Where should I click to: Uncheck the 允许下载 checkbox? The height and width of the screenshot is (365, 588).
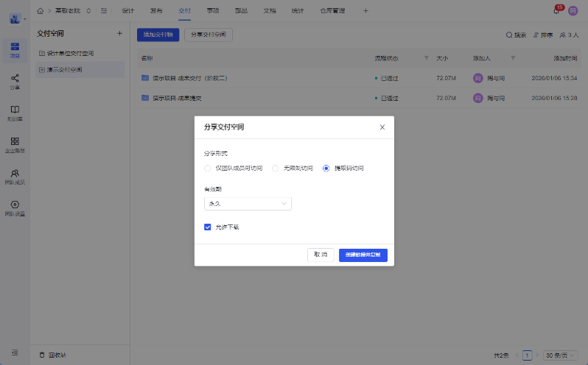tap(208, 227)
